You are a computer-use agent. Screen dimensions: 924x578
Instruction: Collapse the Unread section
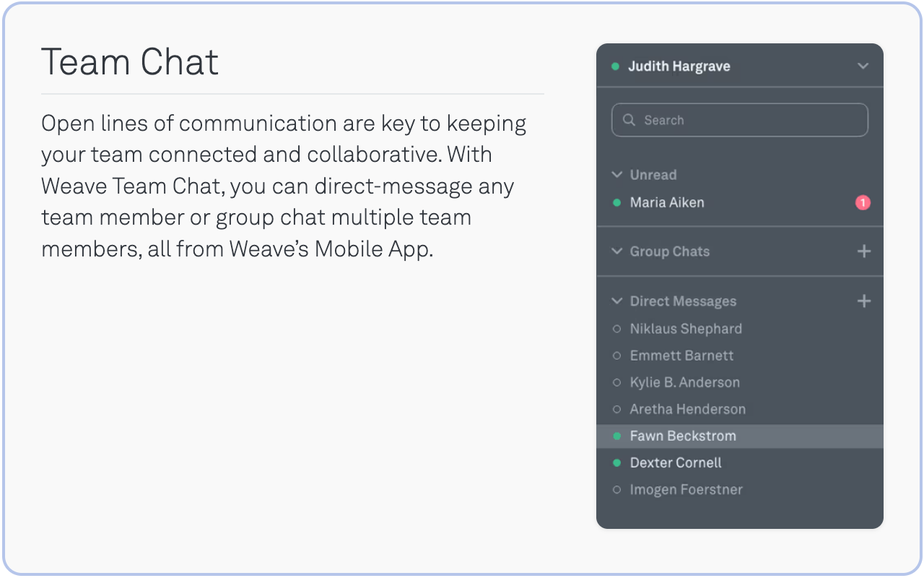click(616, 175)
